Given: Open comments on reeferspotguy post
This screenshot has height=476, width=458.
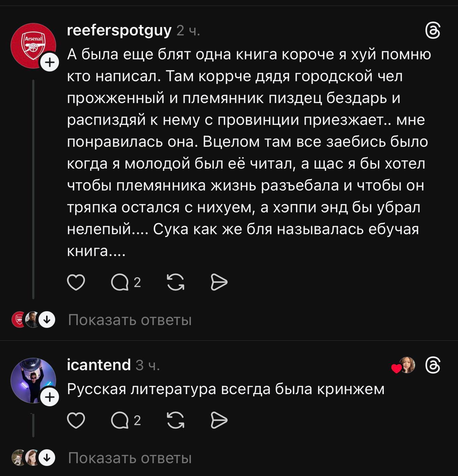Looking at the screenshot, I should coord(120,282).
